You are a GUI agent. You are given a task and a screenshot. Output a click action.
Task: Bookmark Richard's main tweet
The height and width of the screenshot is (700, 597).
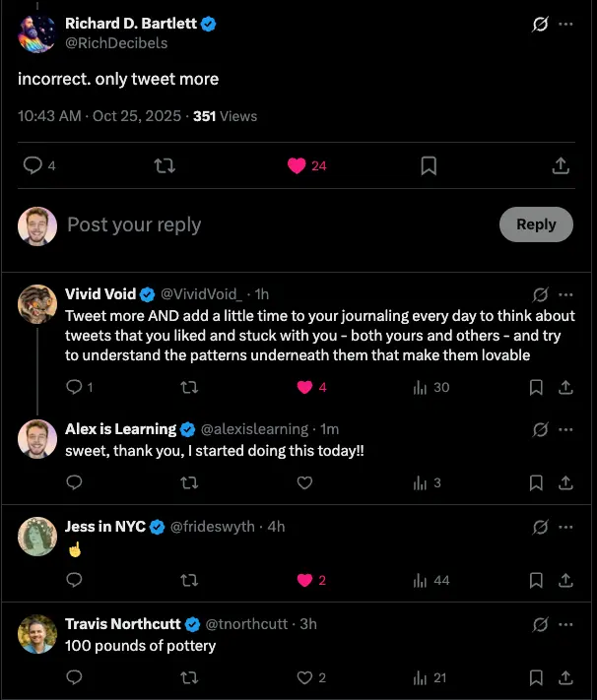[x=429, y=166]
